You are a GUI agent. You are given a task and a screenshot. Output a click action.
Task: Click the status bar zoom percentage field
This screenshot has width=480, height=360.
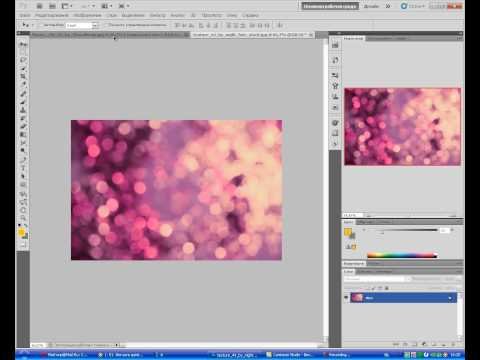[x=37, y=345]
